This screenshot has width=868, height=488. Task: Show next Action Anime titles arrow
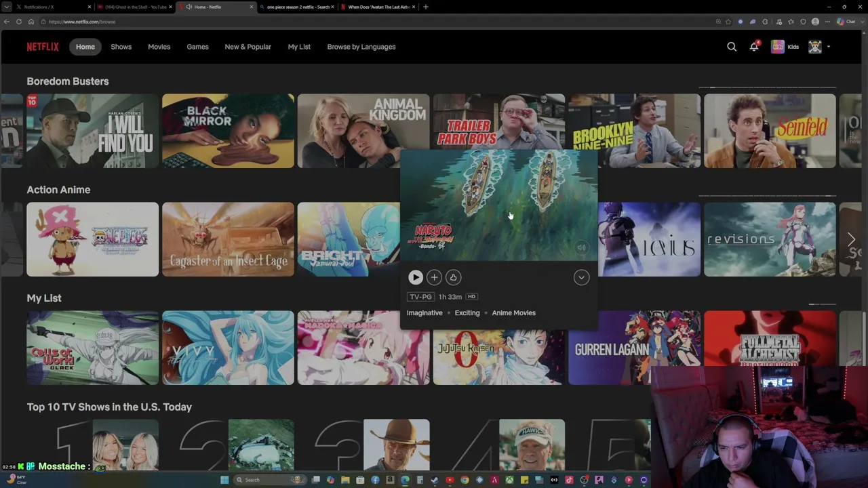pyautogui.click(x=852, y=239)
